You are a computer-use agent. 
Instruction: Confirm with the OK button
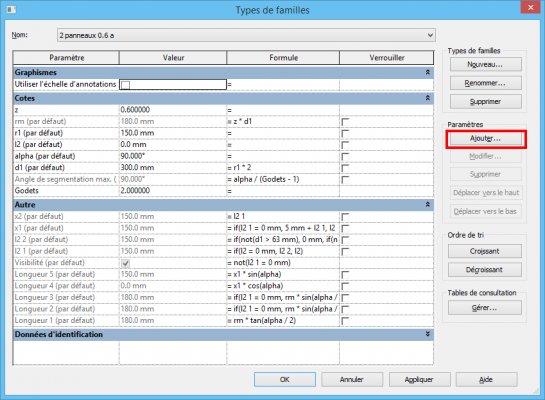(x=285, y=379)
